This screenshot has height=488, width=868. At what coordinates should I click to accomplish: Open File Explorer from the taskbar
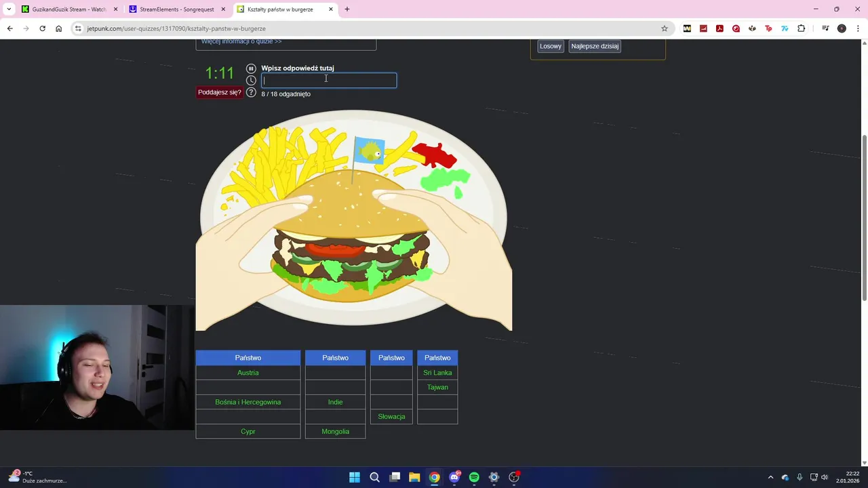414,477
